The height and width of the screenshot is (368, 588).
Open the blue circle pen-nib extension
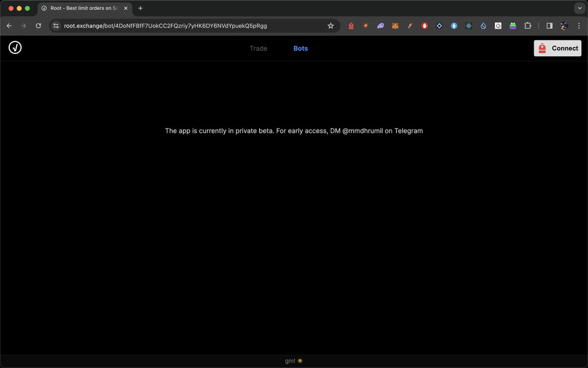click(454, 26)
